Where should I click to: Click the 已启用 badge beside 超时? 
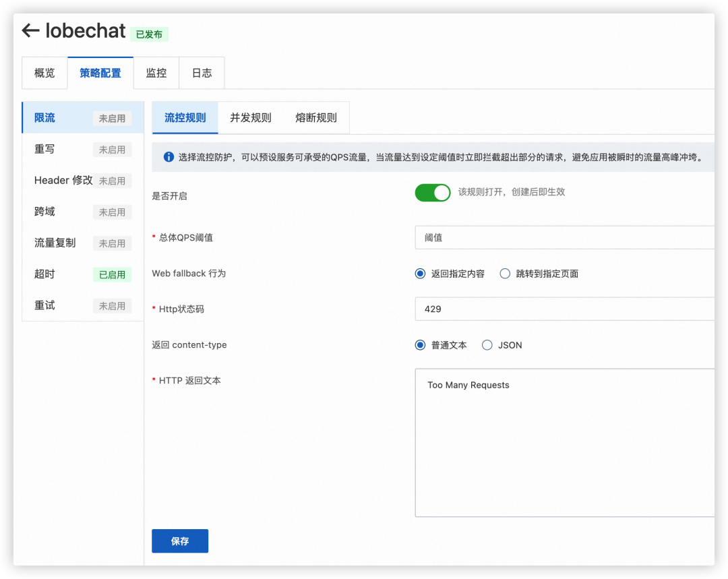(x=113, y=274)
